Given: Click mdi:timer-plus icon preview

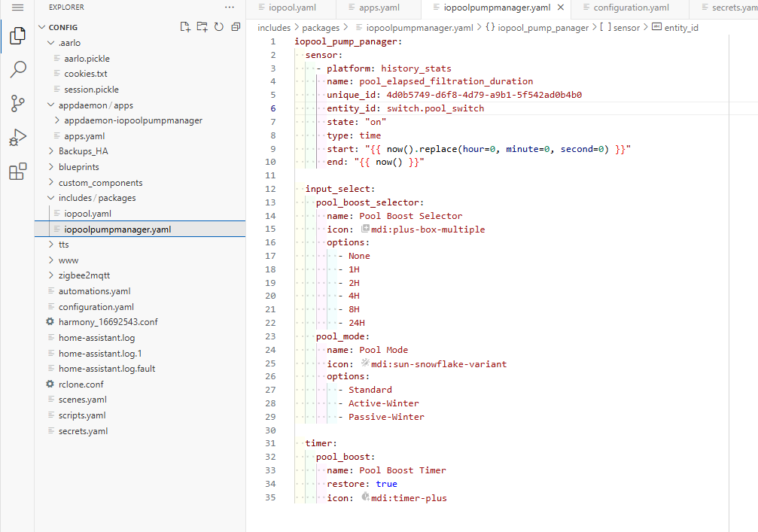Looking at the screenshot, I should point(366,497).
